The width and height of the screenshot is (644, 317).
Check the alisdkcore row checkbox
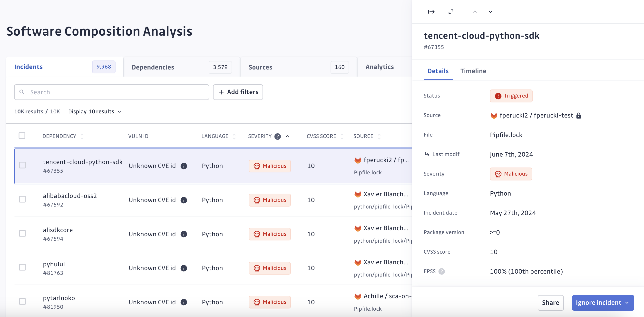(x=22, y=233)
